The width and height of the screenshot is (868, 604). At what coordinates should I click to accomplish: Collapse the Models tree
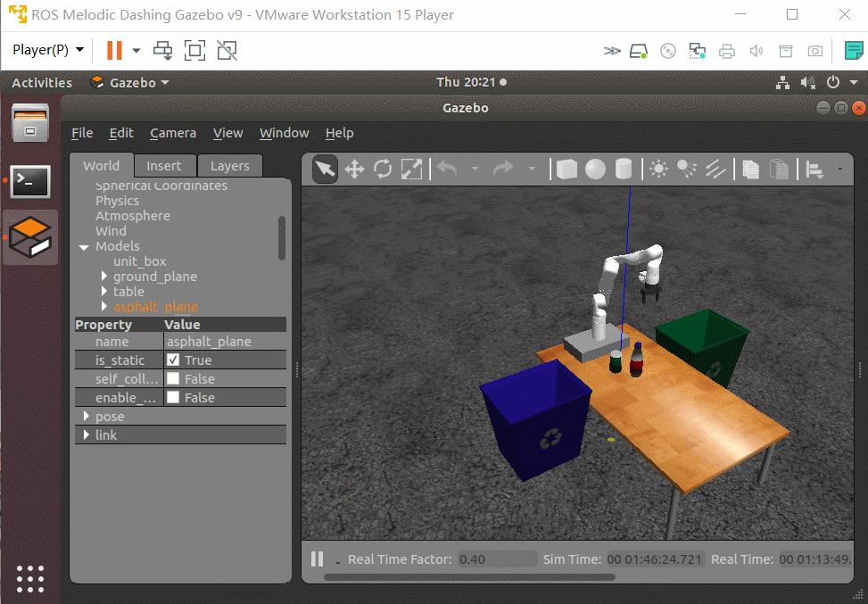(84, 247)
